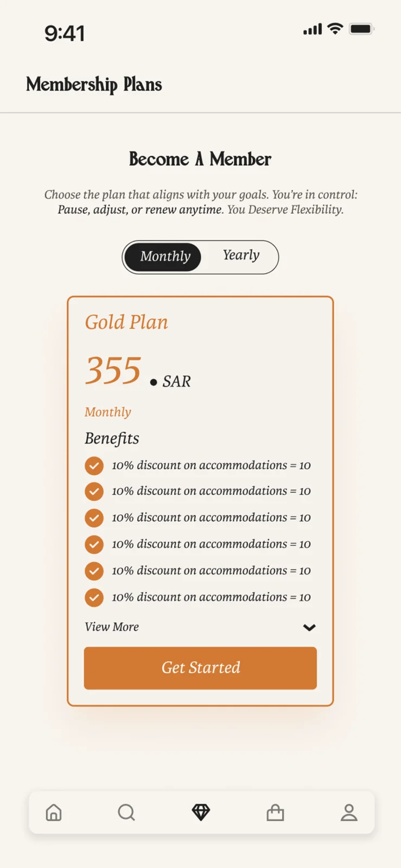The height and width of the screenshot is (868, 401).
Task: Expand benefits with the chevron arrow
Action: tap(309, 628)
